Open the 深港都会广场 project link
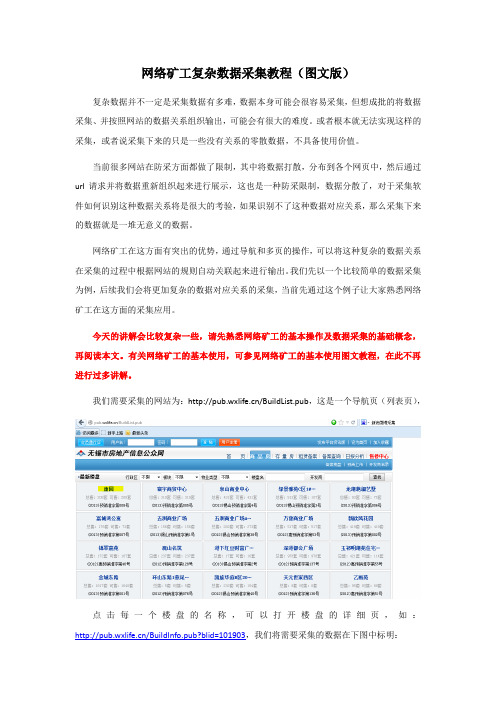Image resolution: width=496 pixels, height=702 pixels. [x=298, y=548]
